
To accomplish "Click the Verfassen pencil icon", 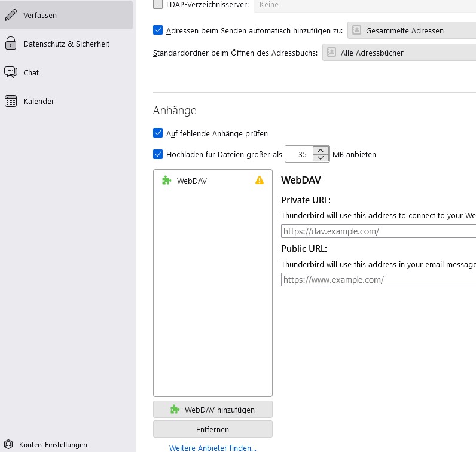I will click(x=10, y=15).
